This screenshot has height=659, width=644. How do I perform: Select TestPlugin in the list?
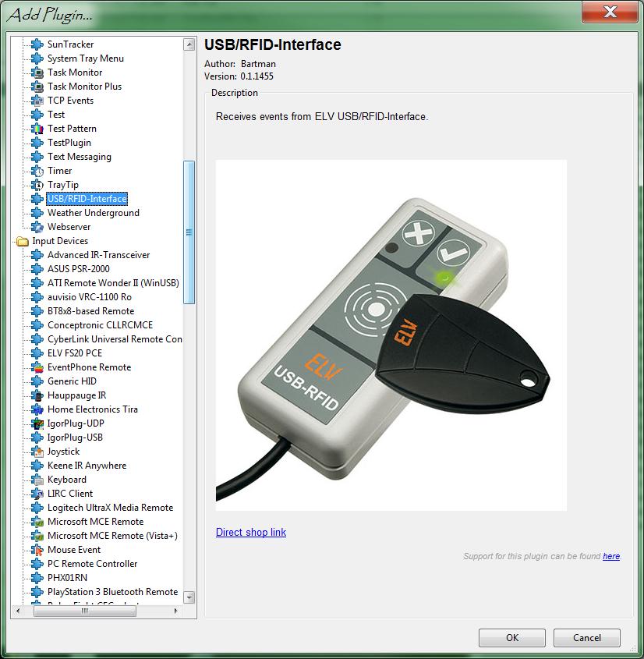click(69, 143)
